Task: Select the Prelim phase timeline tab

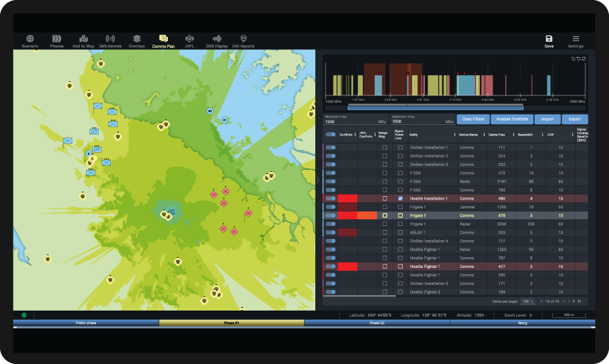Action: click(86, 323)
